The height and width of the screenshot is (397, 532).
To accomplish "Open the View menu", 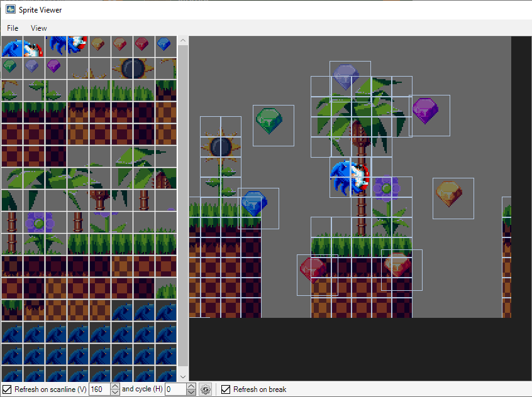I will click(39, 28).
